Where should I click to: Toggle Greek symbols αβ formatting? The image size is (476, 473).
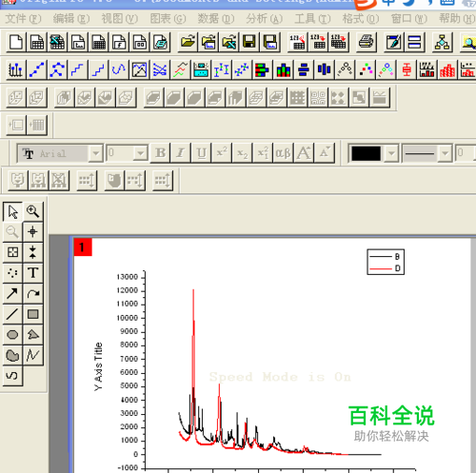coord(283,153)
